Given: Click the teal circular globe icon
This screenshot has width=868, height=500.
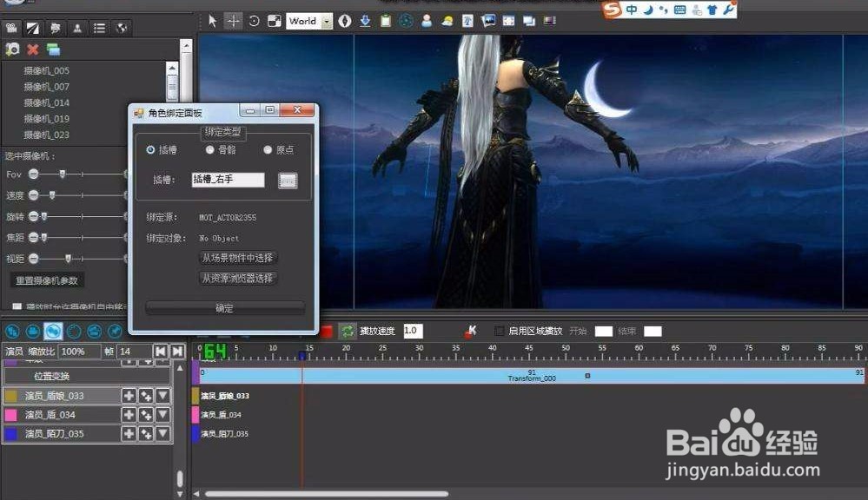Looking at the screenshot, I should point(407,21).
